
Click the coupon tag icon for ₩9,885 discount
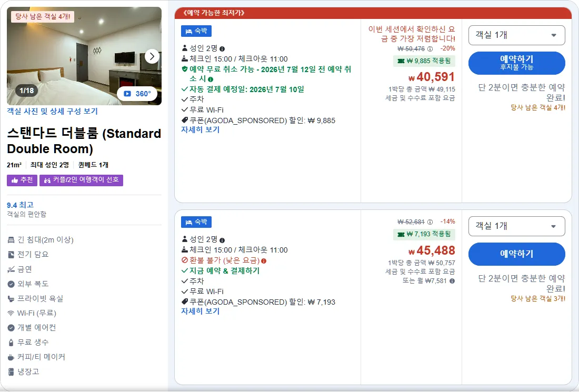coord(185,120)
